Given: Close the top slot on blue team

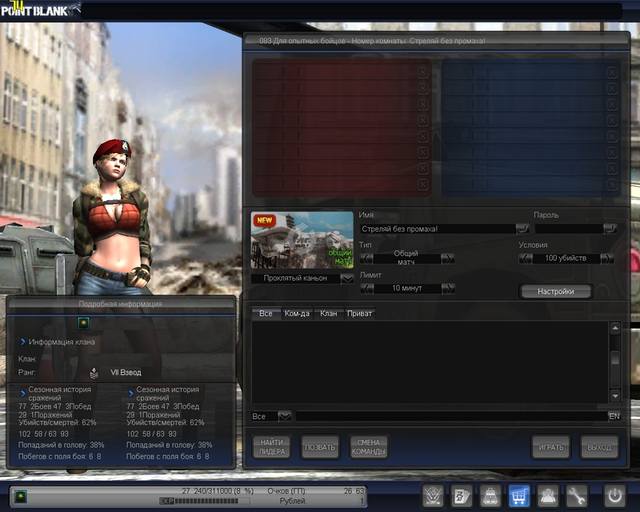Looking at the screenshot, I should coord(612,72).
